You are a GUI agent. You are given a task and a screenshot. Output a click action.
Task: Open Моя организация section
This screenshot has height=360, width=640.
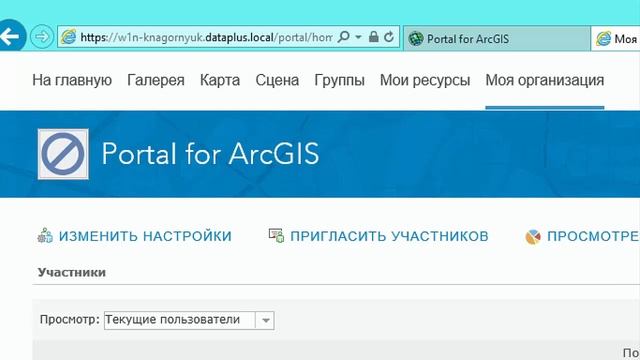(544, 80)
